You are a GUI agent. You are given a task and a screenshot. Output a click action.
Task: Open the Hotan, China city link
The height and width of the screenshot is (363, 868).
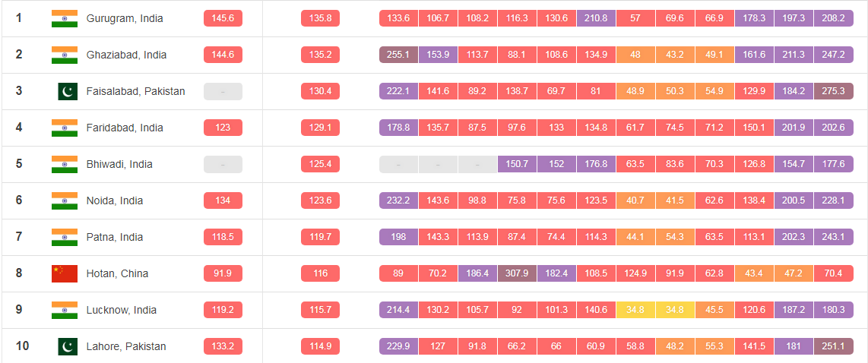[x=117, y=273]
